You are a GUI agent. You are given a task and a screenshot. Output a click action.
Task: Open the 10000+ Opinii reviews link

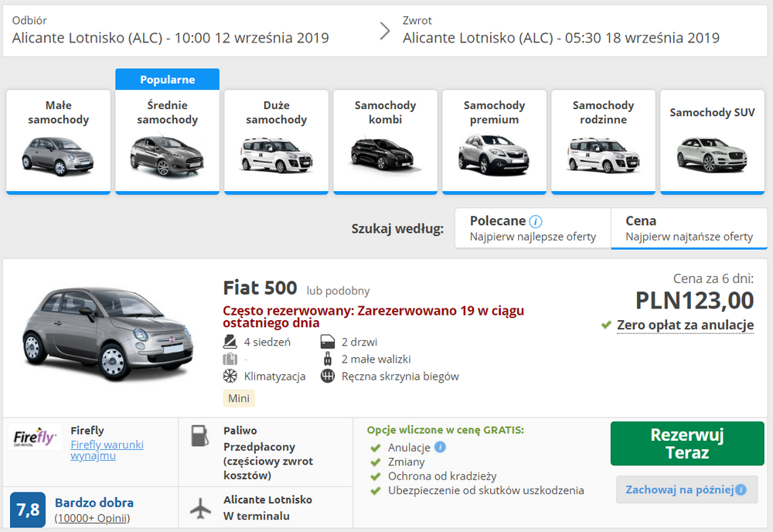92,518
